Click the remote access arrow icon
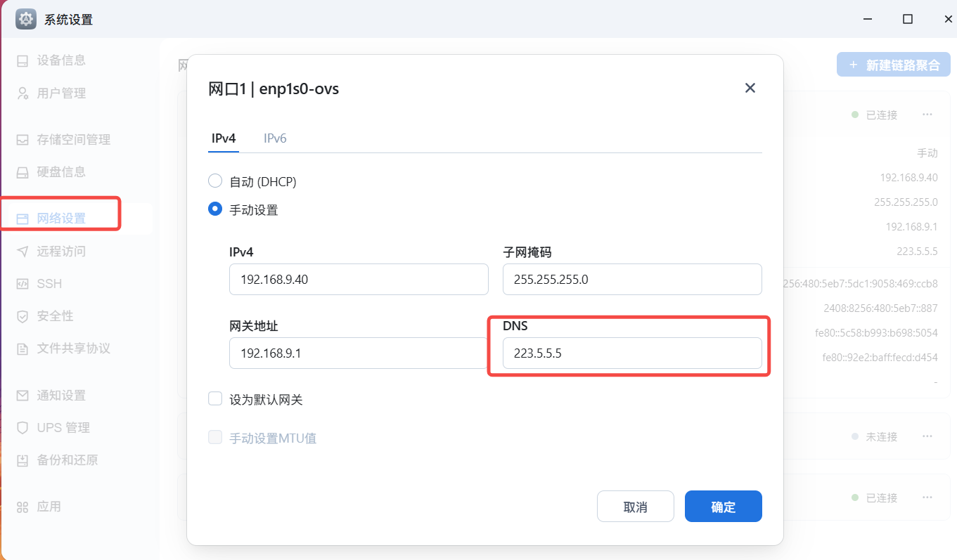 pos(23,251)
